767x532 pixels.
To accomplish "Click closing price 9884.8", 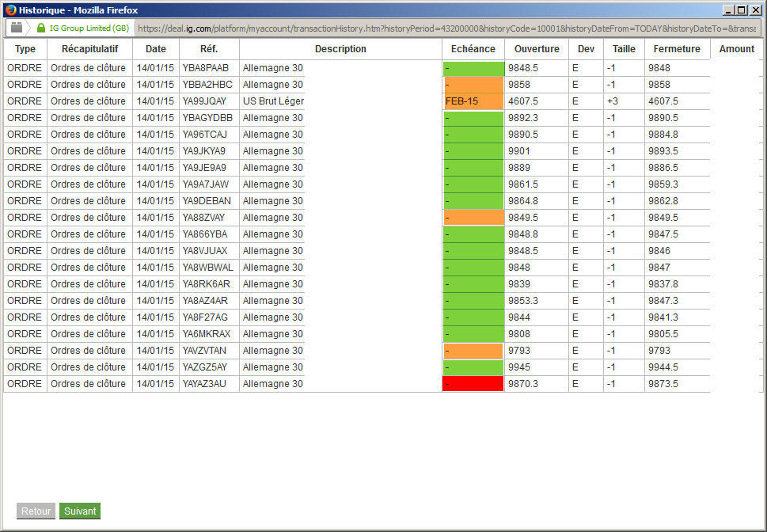I will click(663, 135).
